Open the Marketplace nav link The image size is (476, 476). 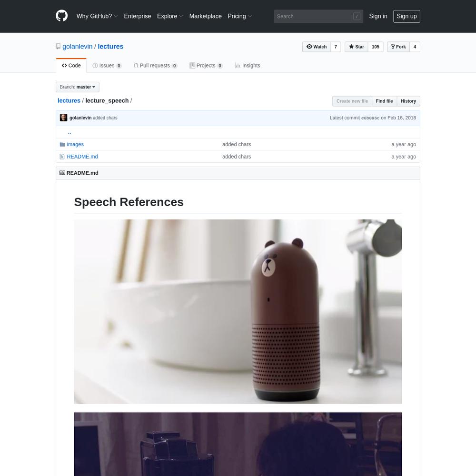pyautogui.click(x=205, y=16)
